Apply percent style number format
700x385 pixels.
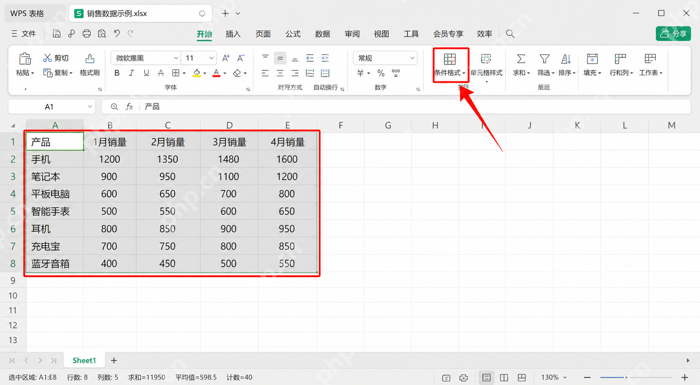click(x=381, y=73)
